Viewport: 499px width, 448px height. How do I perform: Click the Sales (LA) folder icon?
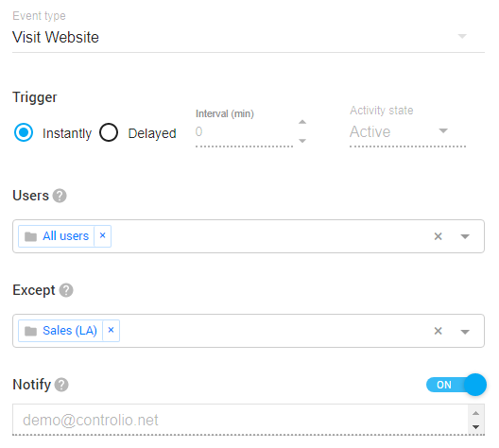30,331
